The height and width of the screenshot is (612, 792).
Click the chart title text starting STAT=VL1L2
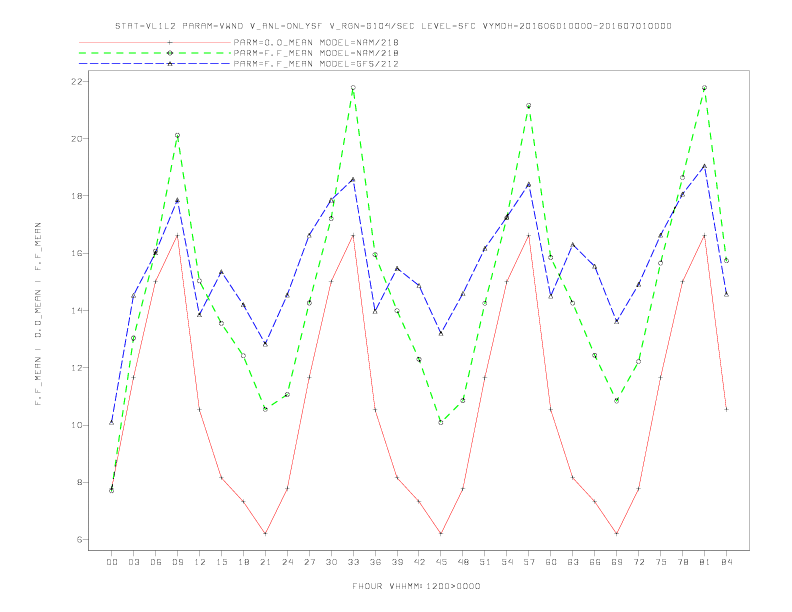point(393,26)
